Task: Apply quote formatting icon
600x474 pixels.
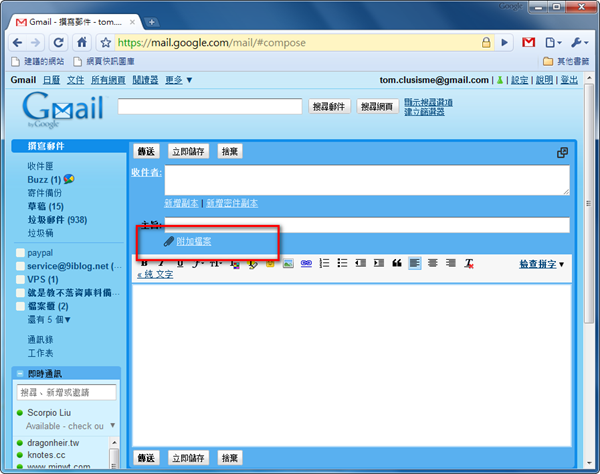Action: (397, 263)
